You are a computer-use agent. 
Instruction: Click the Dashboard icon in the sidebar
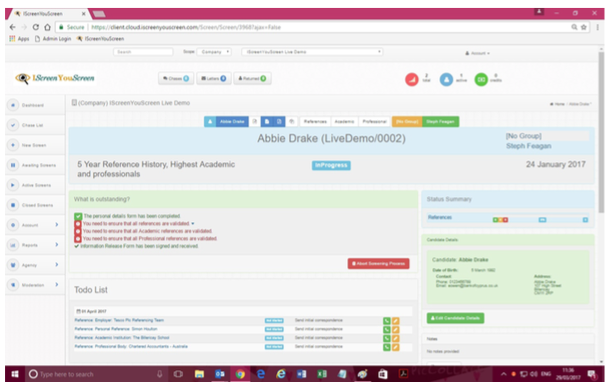13,105
